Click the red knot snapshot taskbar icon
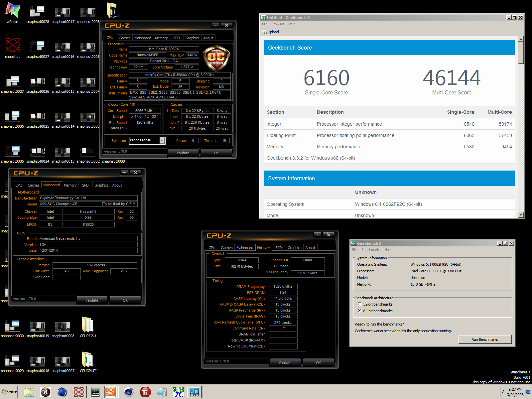 79,392
